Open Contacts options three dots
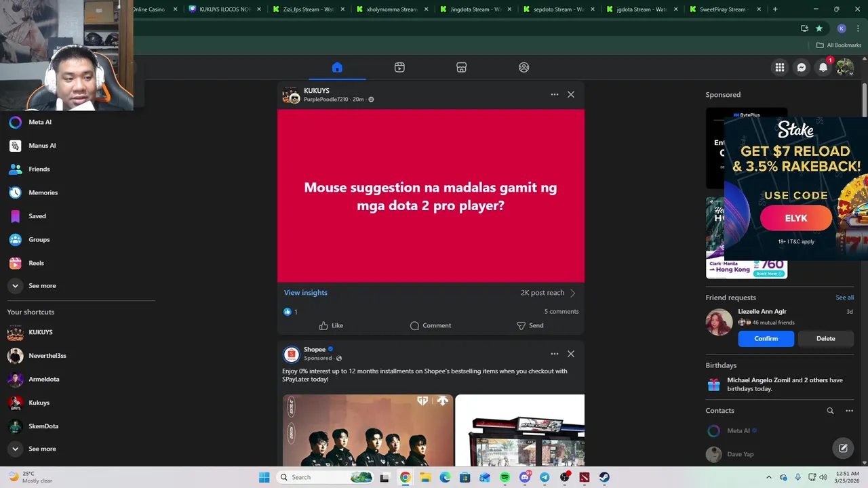This screenshot has width=868, height=488. [849, 411]
